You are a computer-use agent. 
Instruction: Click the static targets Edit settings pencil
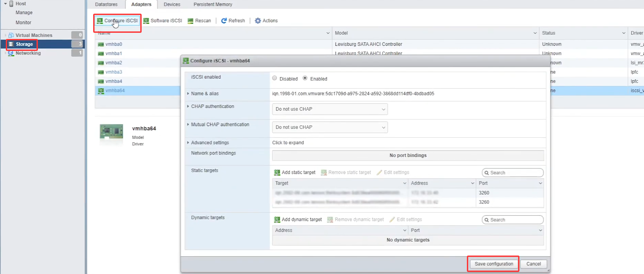379,173
